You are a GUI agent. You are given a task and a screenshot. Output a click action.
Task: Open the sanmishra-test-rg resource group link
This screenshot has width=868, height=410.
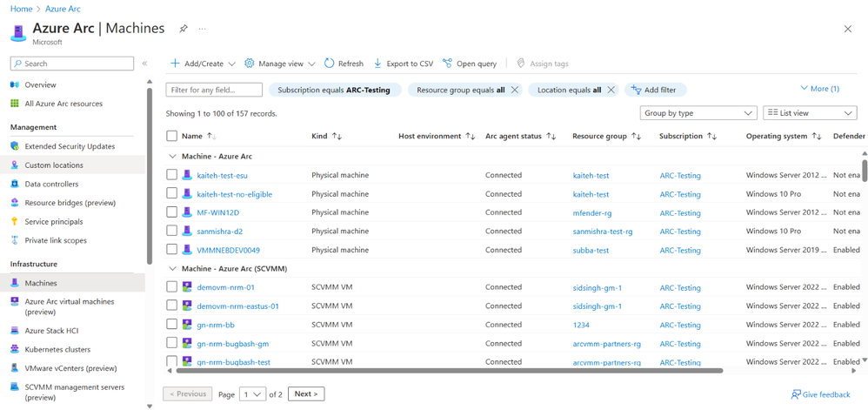603,232
